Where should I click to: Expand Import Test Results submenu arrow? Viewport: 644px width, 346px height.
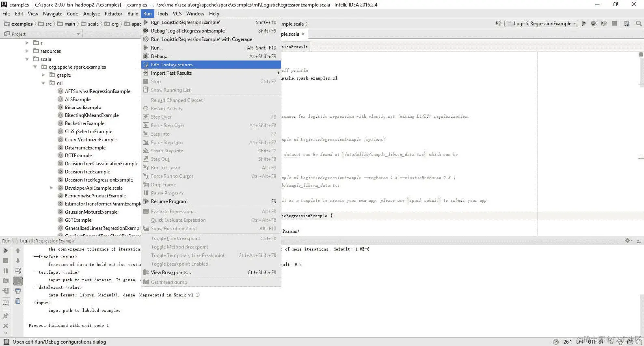click(x=278, y=73)
